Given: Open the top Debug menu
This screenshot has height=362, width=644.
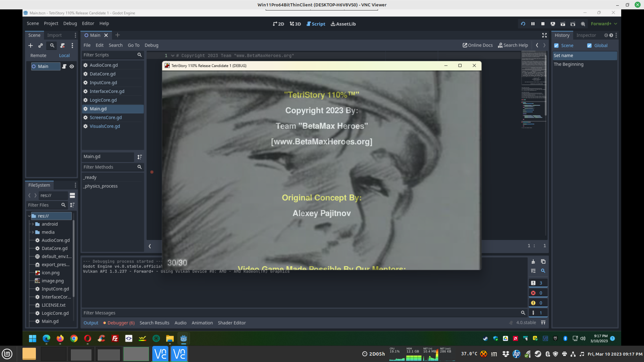Looking at the screenshot, I should [70, 23].
